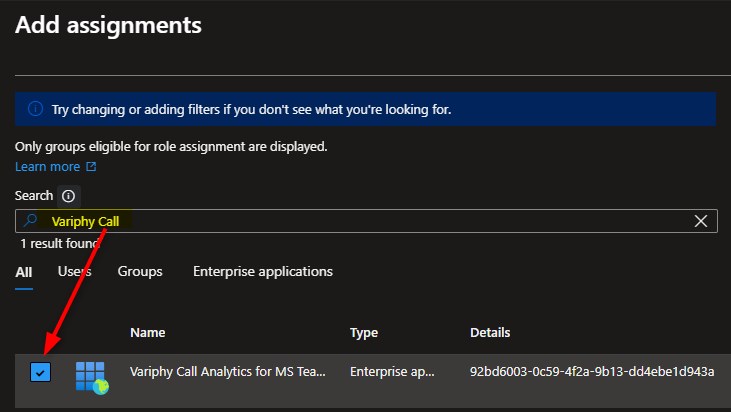Click the 92bd6003-0c59-4f2a-9b13-dd4ebe1d943a ID

point(592,371)
